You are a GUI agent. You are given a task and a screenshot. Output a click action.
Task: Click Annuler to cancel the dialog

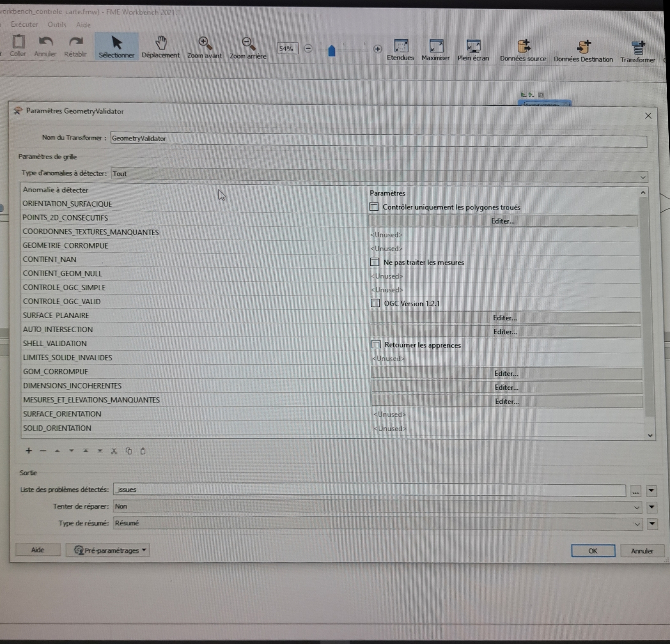(642, 551)
